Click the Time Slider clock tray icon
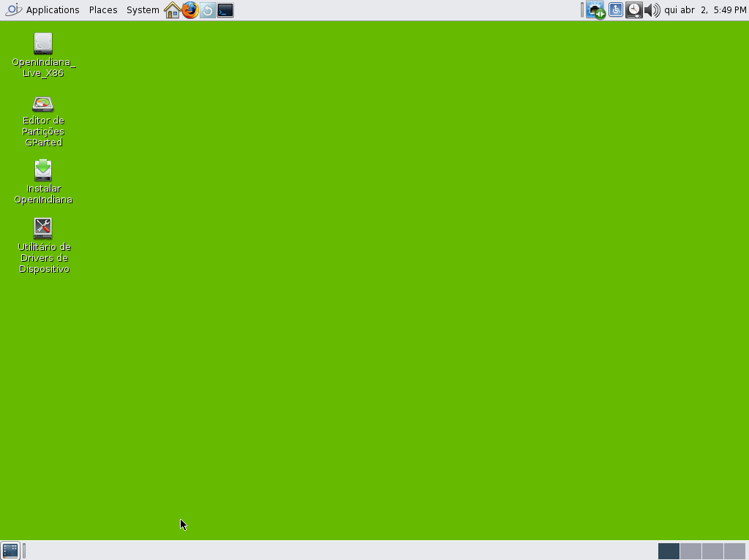This screenshot has width=749, height=560. point(634,10)
